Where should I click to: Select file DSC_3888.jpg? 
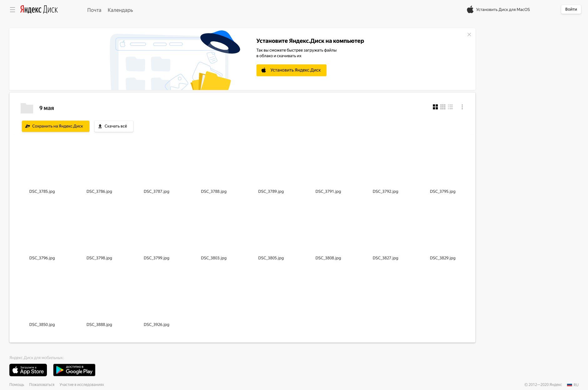[x=99, y=324]
